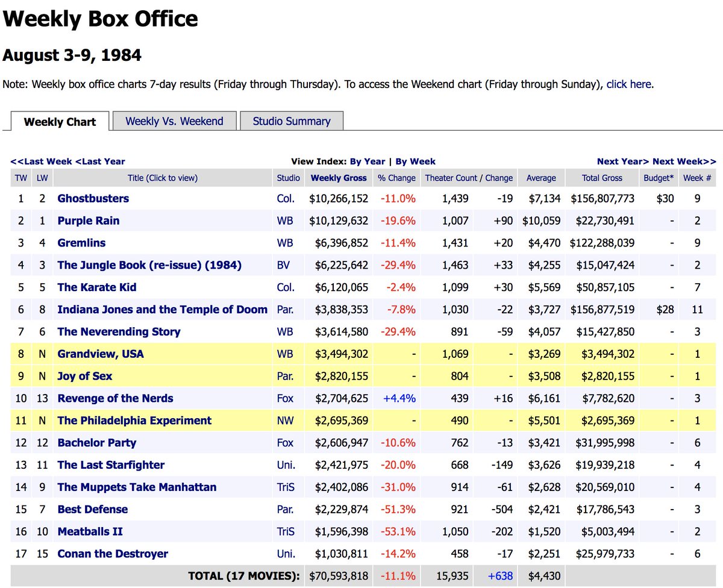This screenshot has width=723, height=588.
Task: Select Best Defense -51.3% change
Action: coord(398,510)
